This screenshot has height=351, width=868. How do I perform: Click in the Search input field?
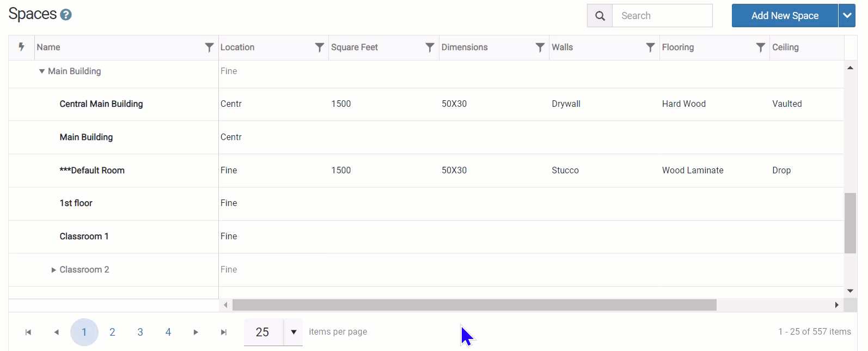pyautogui.click(x=662, y=16)
